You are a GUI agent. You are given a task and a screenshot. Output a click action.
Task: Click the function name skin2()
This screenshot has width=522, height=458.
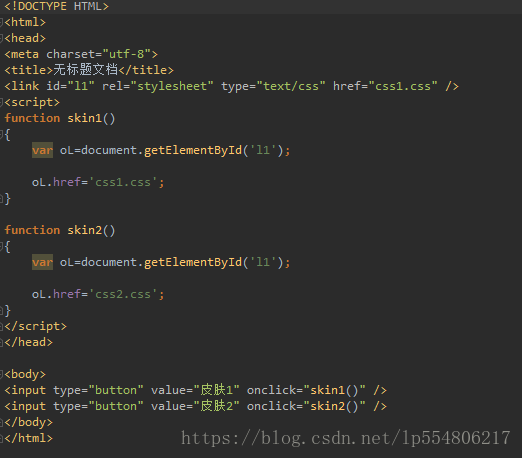click(91, 230)
